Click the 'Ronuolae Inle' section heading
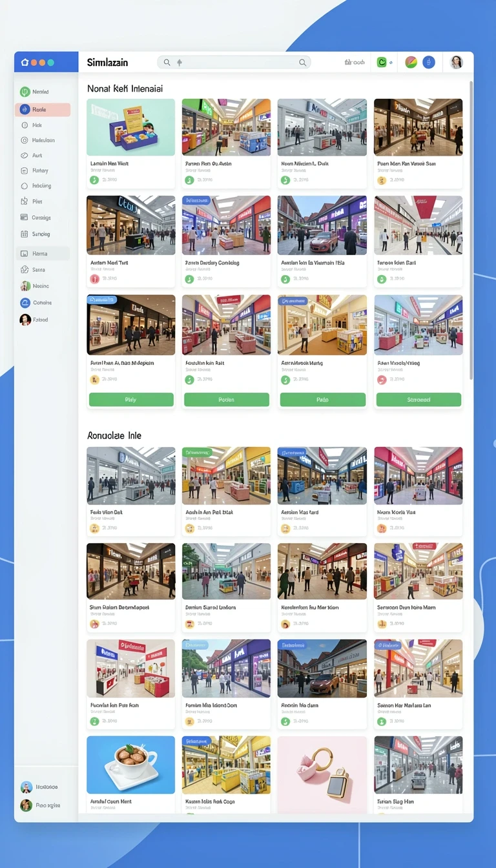The height and width of the screenshot is (868, 496). (114, 435)
